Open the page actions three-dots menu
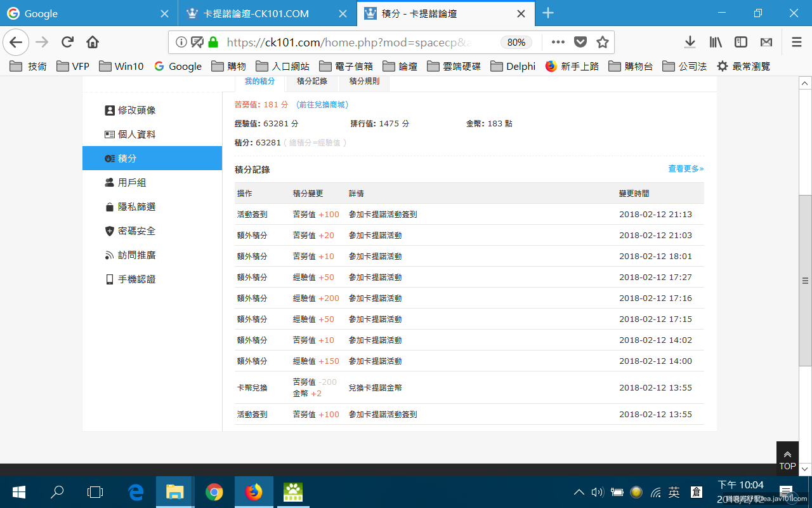 click(x=558, y=43)
